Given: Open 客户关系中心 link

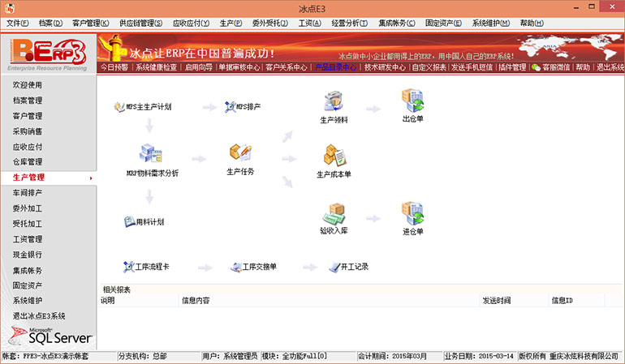Looking at the screenshot, I should (287, 67).
